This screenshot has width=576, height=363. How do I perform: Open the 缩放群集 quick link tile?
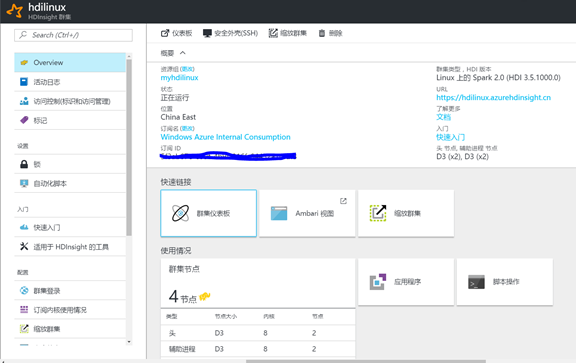(406, 213)
